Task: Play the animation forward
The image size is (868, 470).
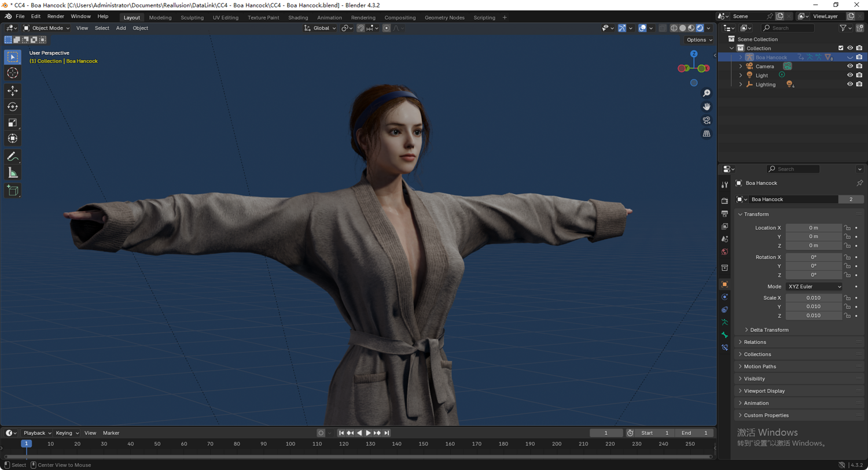Action: point(368,433)
